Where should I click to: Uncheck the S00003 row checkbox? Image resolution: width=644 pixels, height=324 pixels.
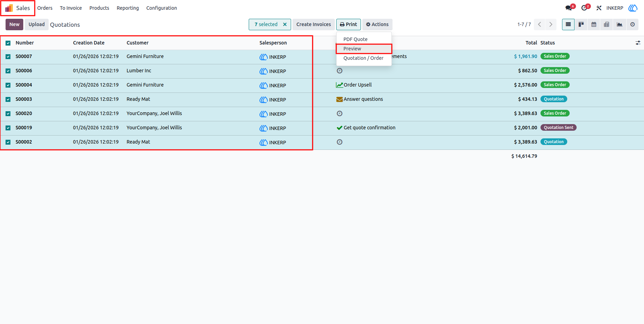point(8,99)
